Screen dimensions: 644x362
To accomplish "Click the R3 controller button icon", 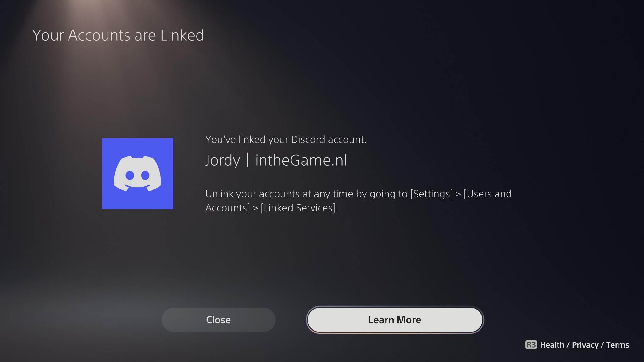I will (x=531, y=345).
